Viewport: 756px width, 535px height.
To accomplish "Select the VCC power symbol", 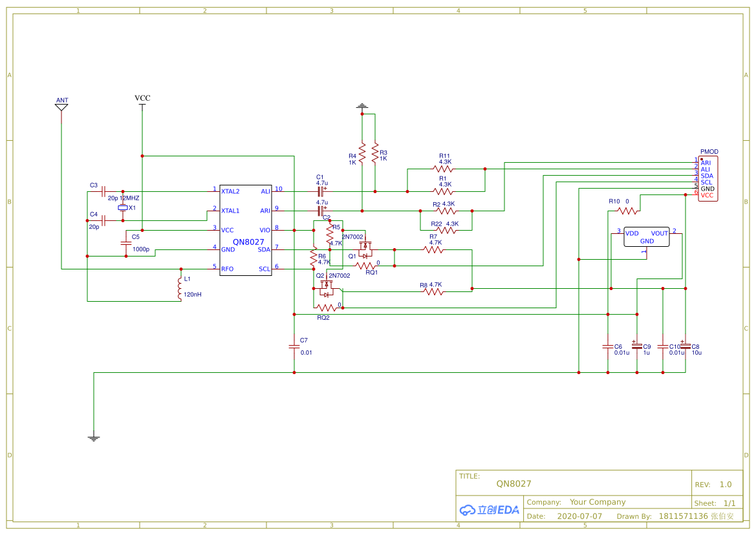I will tap(142, 104).
